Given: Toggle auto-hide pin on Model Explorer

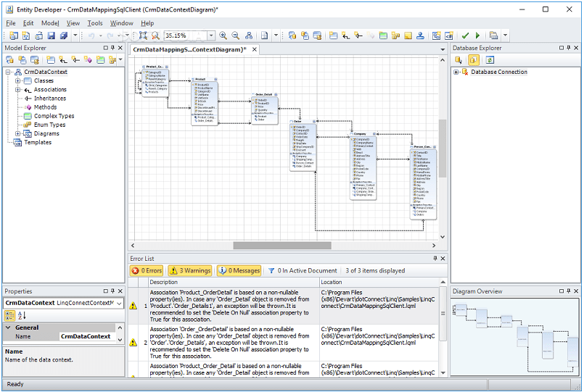Looking at the screenshot, I should pos(113,48).
